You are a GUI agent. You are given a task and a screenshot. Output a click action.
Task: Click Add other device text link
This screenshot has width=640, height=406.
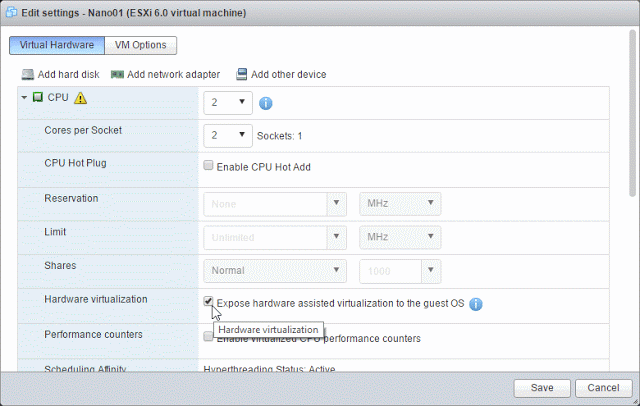click(289, 75)
